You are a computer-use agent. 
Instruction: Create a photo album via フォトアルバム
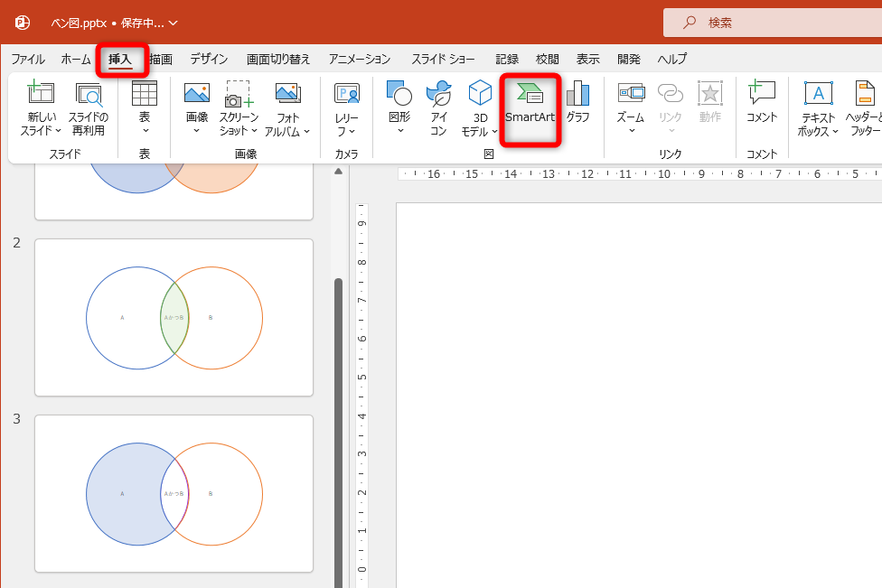(x=287, y=107)
